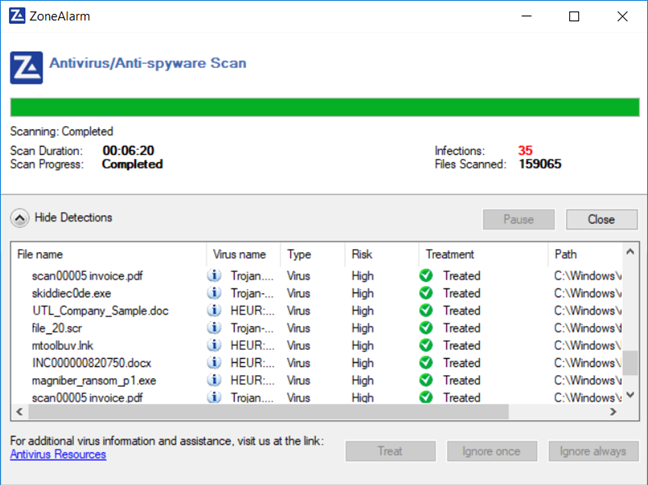Image resolution: width=648 pixels, height=485 pixels.
Task: Open info icon for mtoolbuv.lnk row
Action: coord(214,345)
